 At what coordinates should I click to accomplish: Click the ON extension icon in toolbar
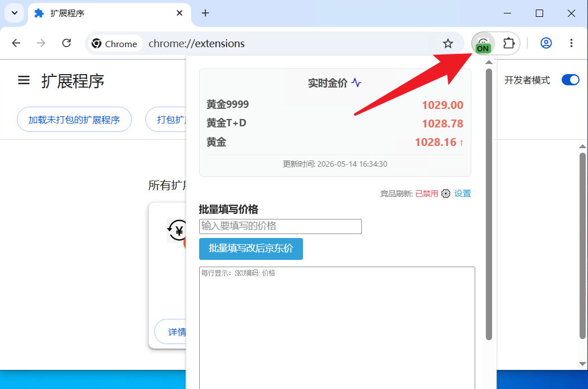coord(483,44)
